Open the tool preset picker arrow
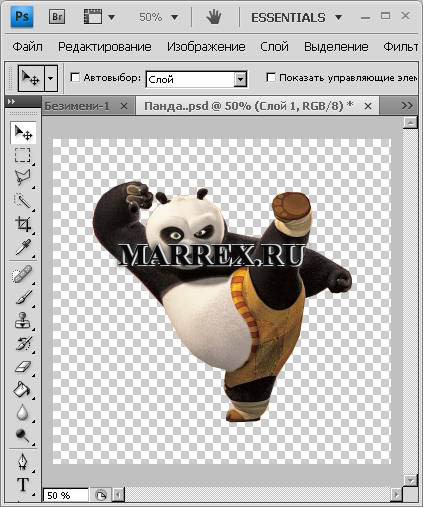This screenshot has height=507, width=423. pyautogui.click(x=51, y=78)
